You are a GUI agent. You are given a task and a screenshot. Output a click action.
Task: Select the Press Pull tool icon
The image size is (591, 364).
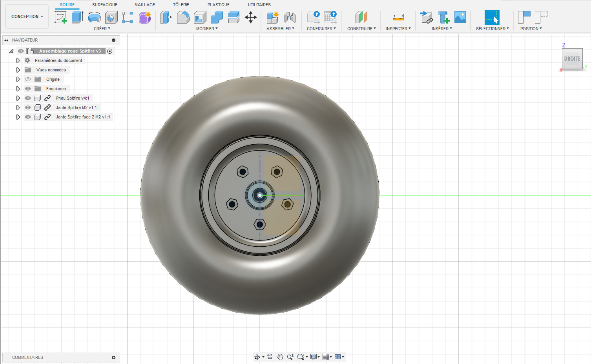(x=166, y=17)
